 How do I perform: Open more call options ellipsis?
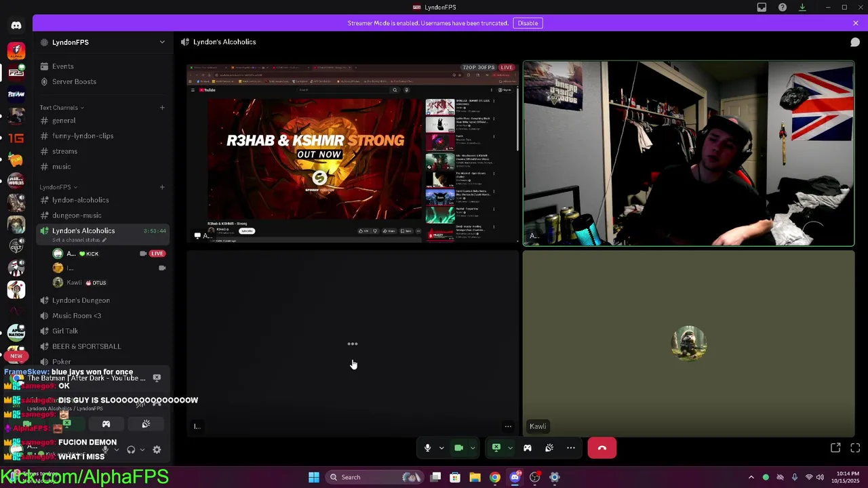point(571,448)
